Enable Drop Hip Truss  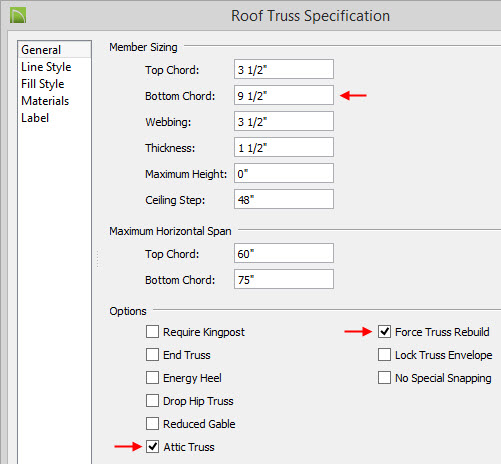point(152,401)
